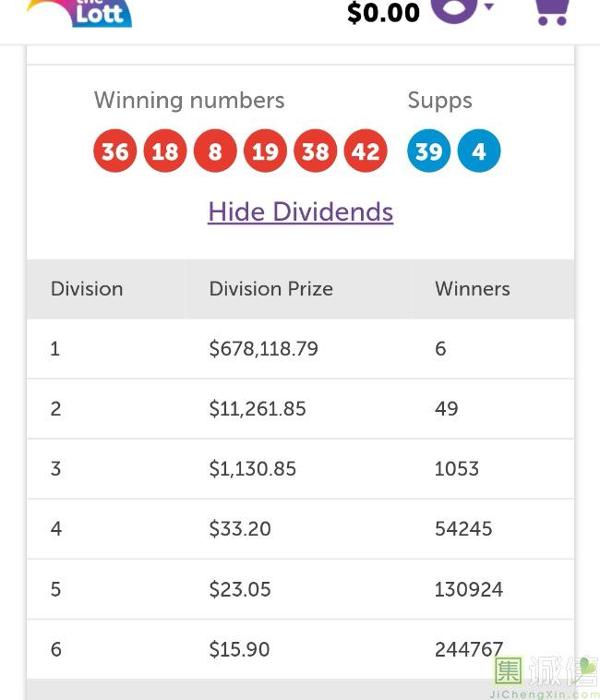The height and width of the screenshot is (700, 600).
Task: Select the Division 1 prize $678,118.79
Action: pos(263,349)
